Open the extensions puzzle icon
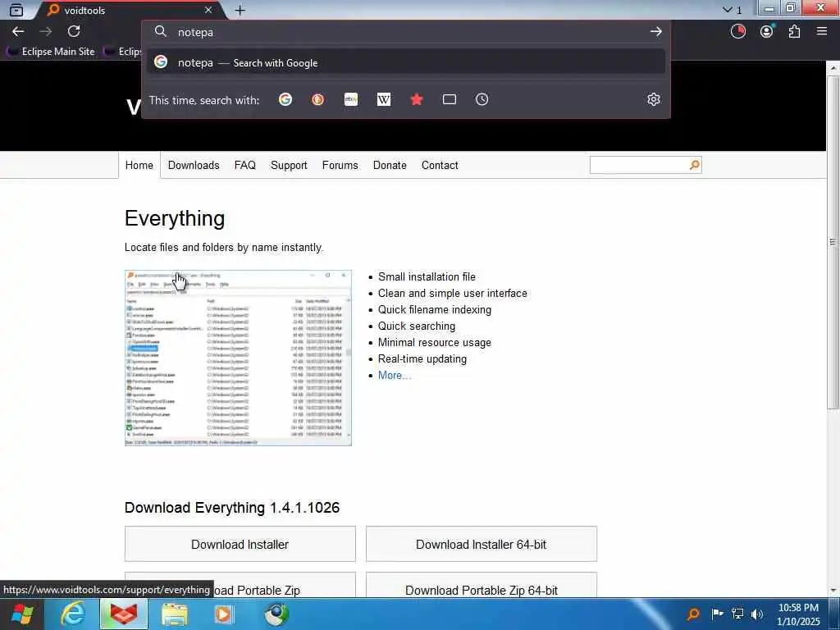 (794, 32)
